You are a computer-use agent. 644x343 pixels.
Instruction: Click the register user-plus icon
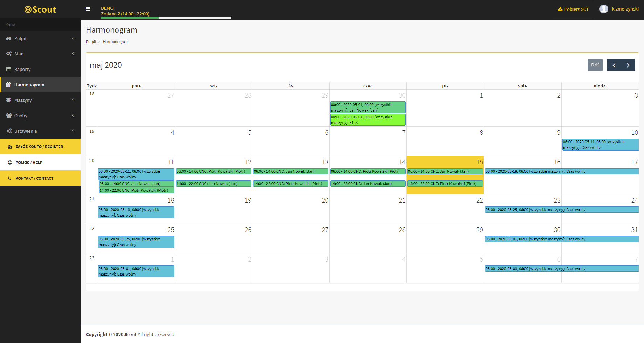click(x=10, y=147)
